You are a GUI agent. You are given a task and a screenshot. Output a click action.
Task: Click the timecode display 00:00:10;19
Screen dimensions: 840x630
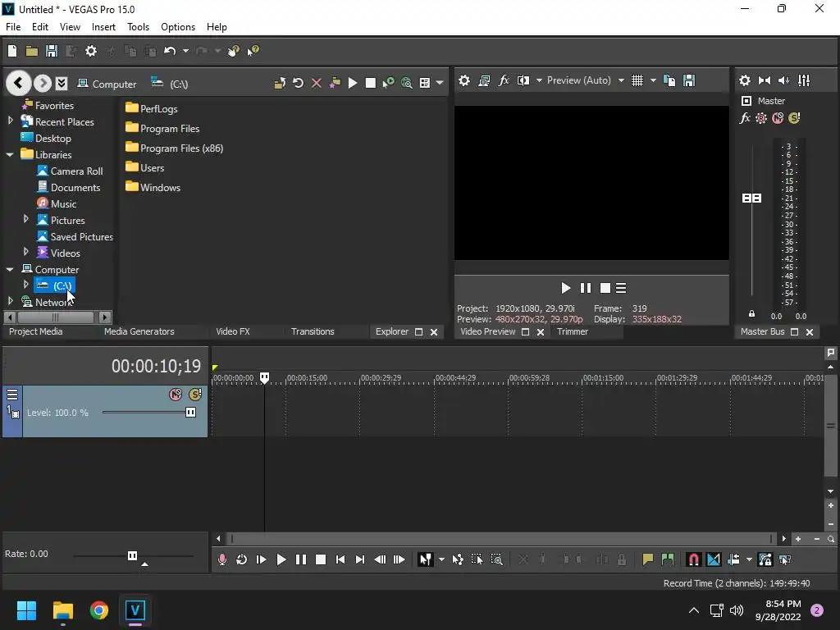pos(156,366)
